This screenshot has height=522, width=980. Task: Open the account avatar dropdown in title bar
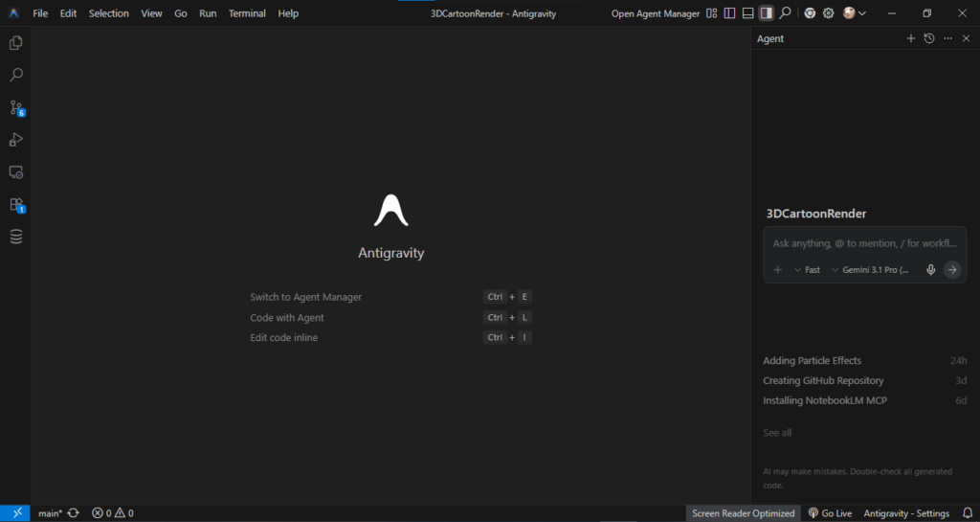point(854,13)
